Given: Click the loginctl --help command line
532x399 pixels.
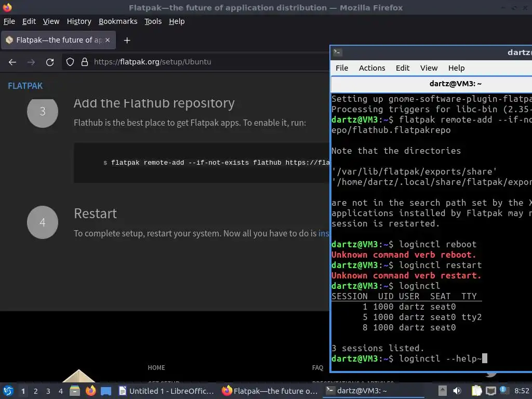Looking at the screenshot, I should 409,358.
